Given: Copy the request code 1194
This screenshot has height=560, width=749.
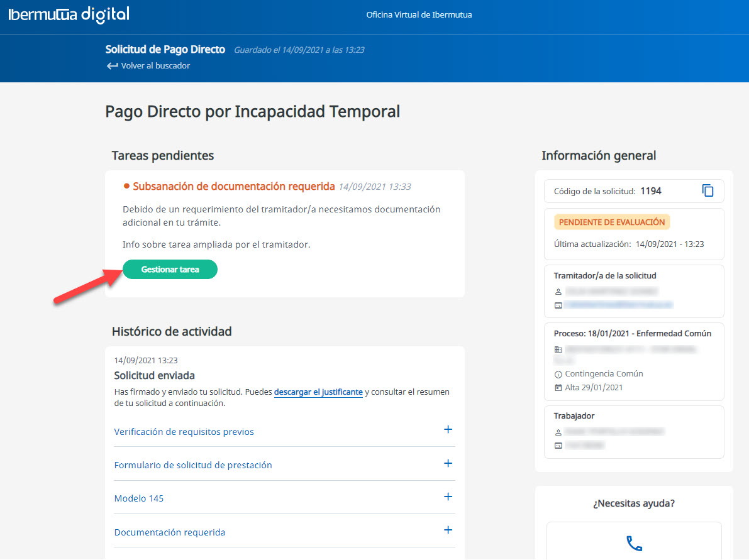Looking at the screenshot, I should [x=707, y=190].
